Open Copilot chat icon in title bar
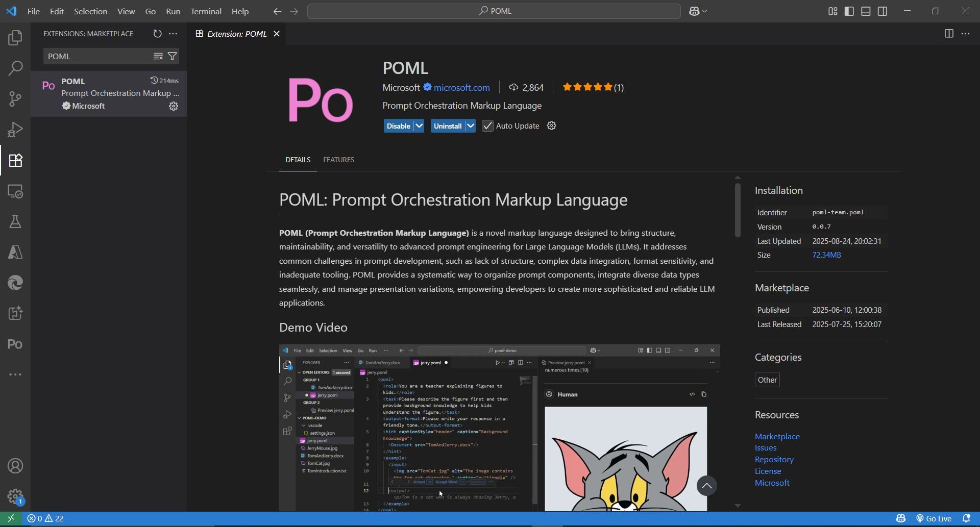The width and height of the screenshot is (980, 527). pos(694,11)
